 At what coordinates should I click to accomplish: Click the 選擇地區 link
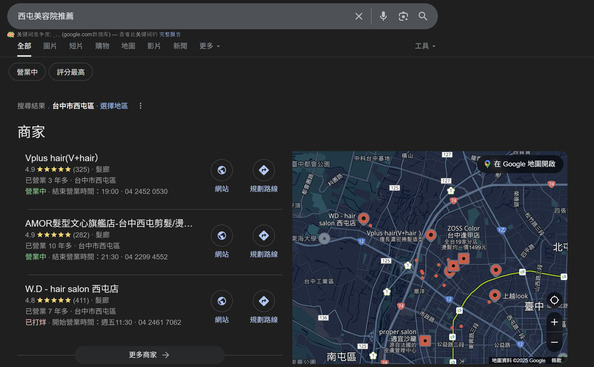tap(114, 106)
